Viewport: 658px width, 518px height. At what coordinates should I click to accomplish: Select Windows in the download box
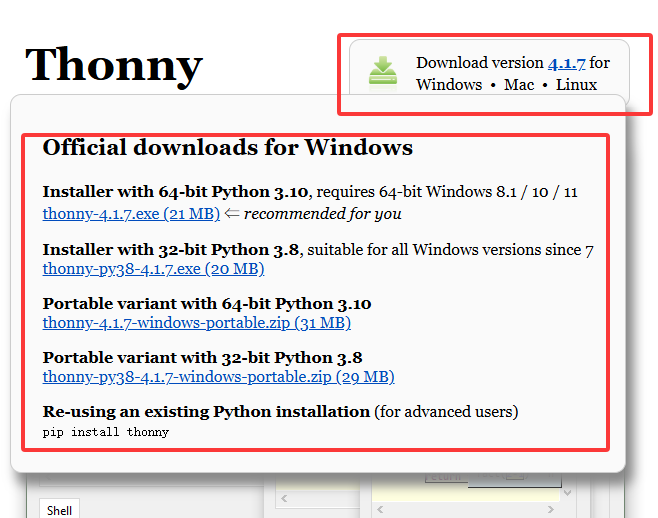point(449,85)
